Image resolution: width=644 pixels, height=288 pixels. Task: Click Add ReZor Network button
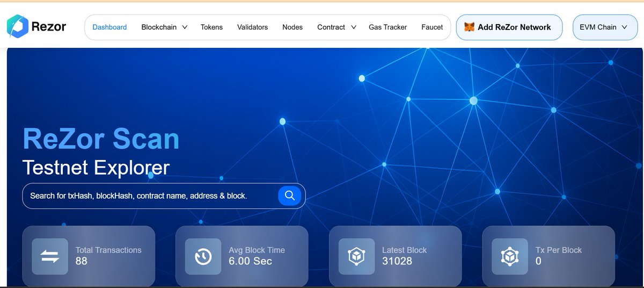(x=509, y=27)
